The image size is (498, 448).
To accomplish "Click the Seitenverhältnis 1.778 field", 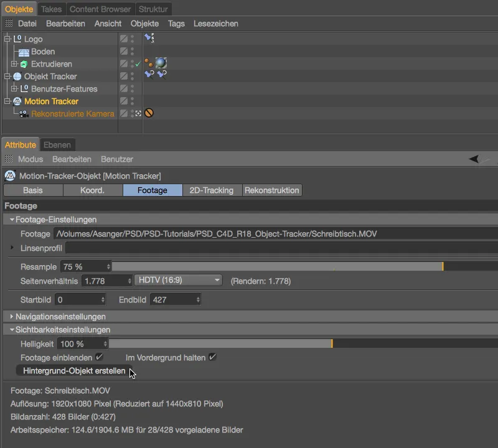I will (x=106, y=281).
